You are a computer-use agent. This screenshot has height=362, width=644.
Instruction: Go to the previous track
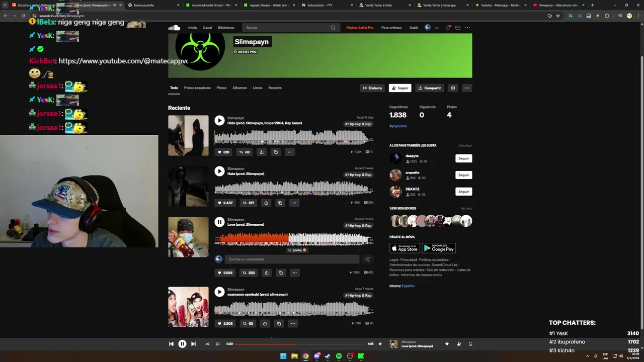point(171,344)
